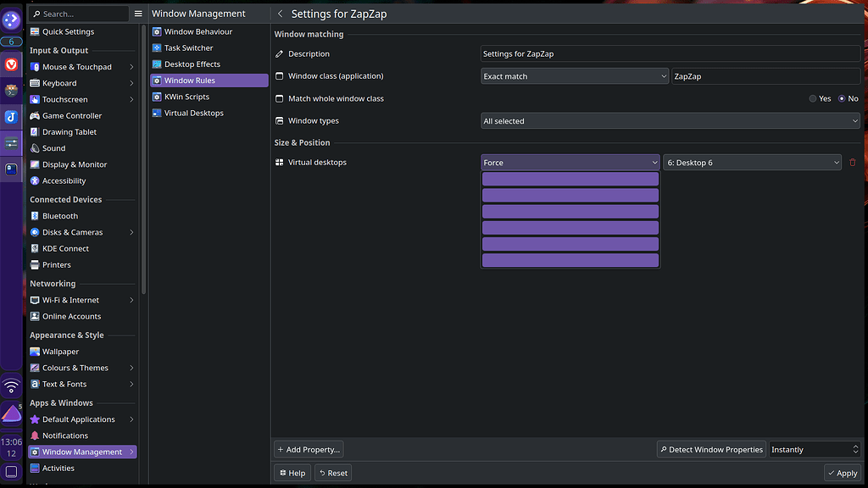Open the 6: Desktop 6 dropdown
868x488 pixels.
753,163
